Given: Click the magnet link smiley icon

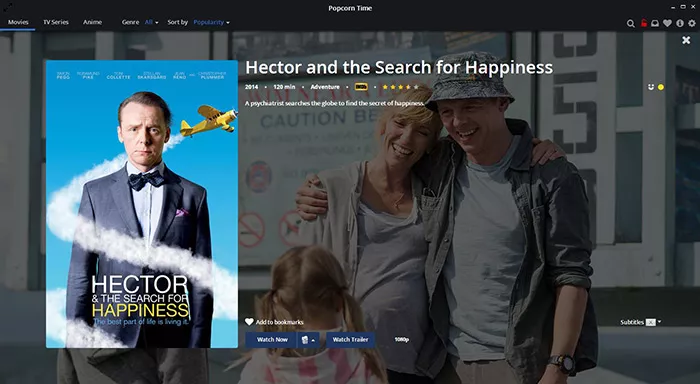Looking at the screenshot, I should (x=650, y=87).
